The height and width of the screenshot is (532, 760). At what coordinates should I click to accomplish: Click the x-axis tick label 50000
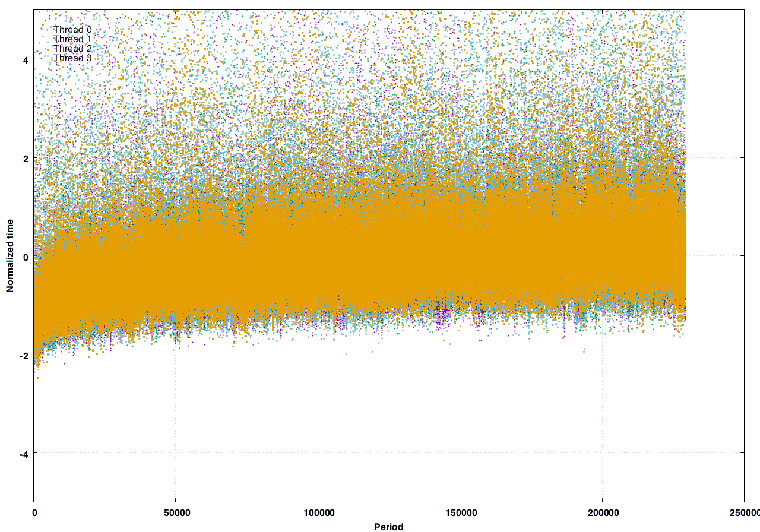176,512
